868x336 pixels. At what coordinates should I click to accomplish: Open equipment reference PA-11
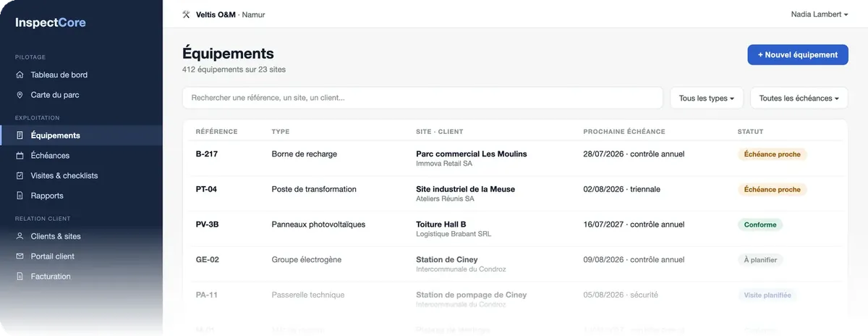point(206,295)
